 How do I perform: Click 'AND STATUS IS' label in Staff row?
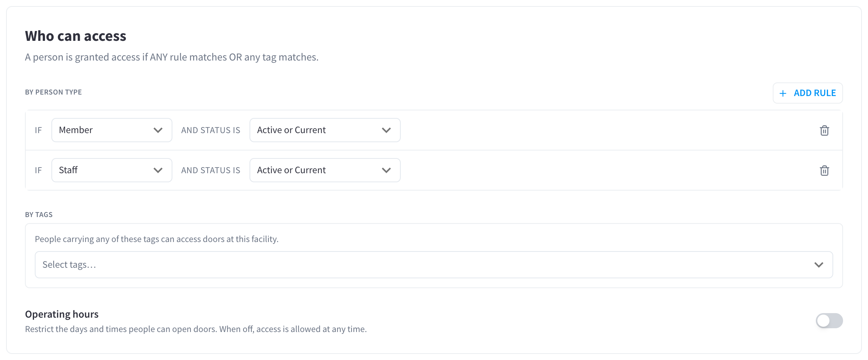(x=211, y=170)
